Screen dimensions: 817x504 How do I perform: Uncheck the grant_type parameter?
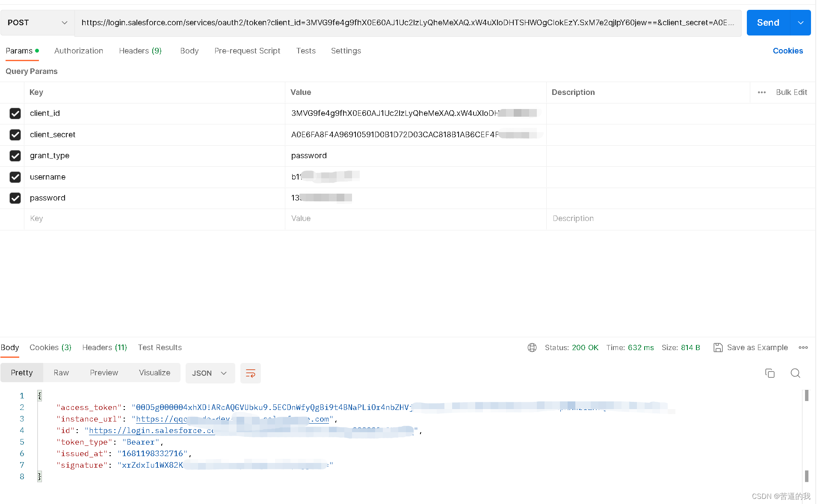15,156
